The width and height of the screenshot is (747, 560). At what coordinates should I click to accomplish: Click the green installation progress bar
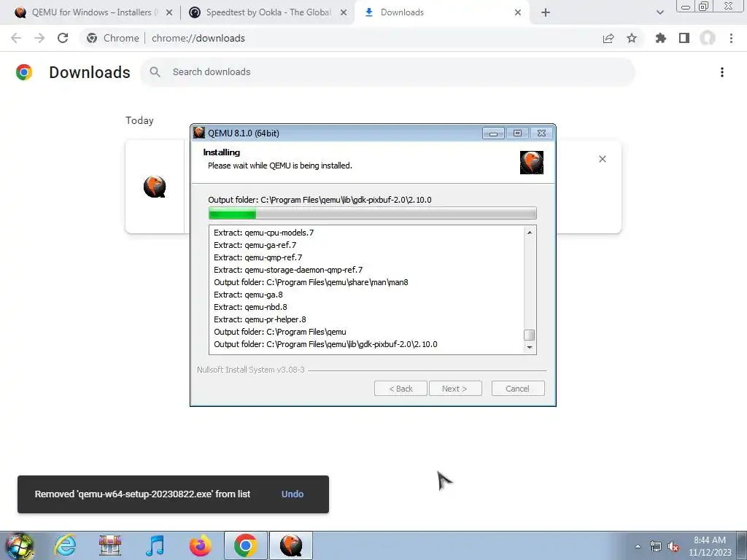coord(373,213)
